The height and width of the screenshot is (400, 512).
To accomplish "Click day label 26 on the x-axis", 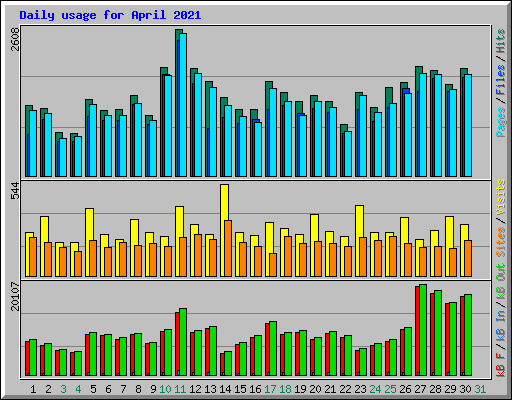I will (405, 389).
